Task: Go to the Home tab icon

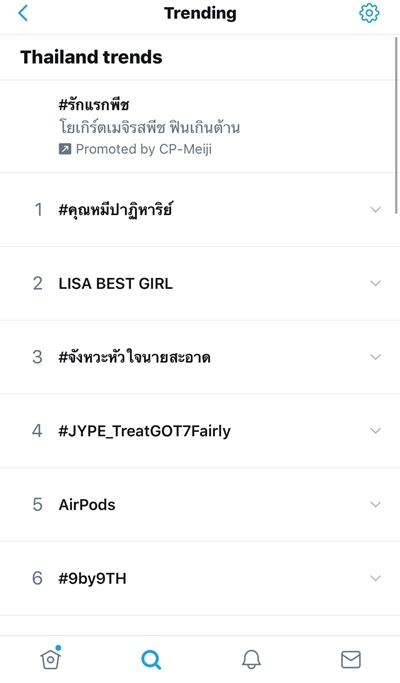Action: click(51, 658)
